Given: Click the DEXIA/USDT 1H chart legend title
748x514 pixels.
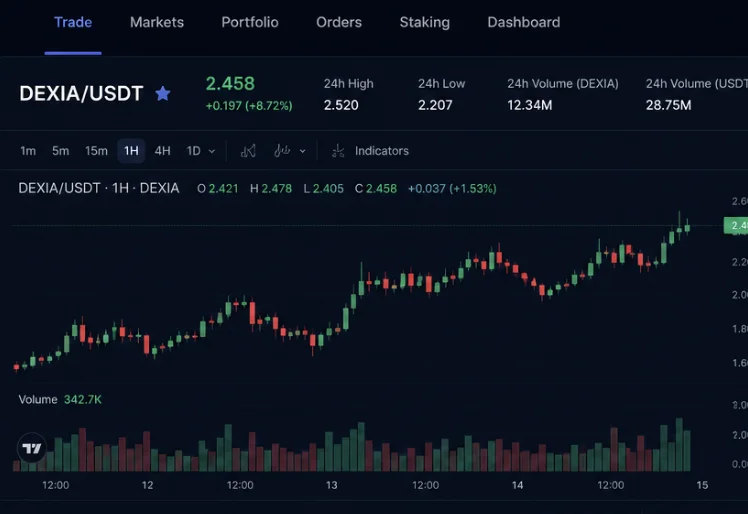Looking at the screenshot, I should (x=99, y=189).
